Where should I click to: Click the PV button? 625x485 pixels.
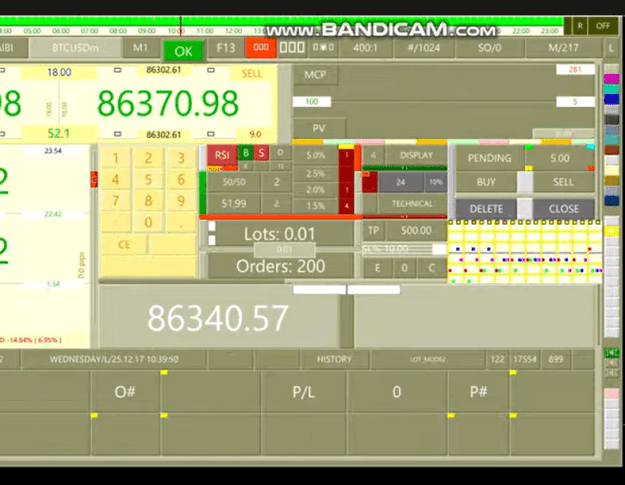[318, 128]
